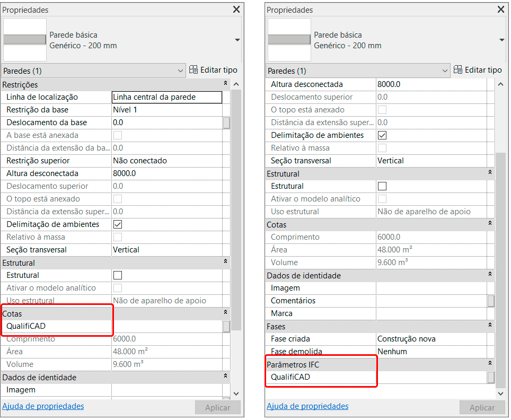Uncheck Delimitação de ambientes in left panel
Image resolution: width=511 pixels, height=420 pixels.
tap(118, 224)
